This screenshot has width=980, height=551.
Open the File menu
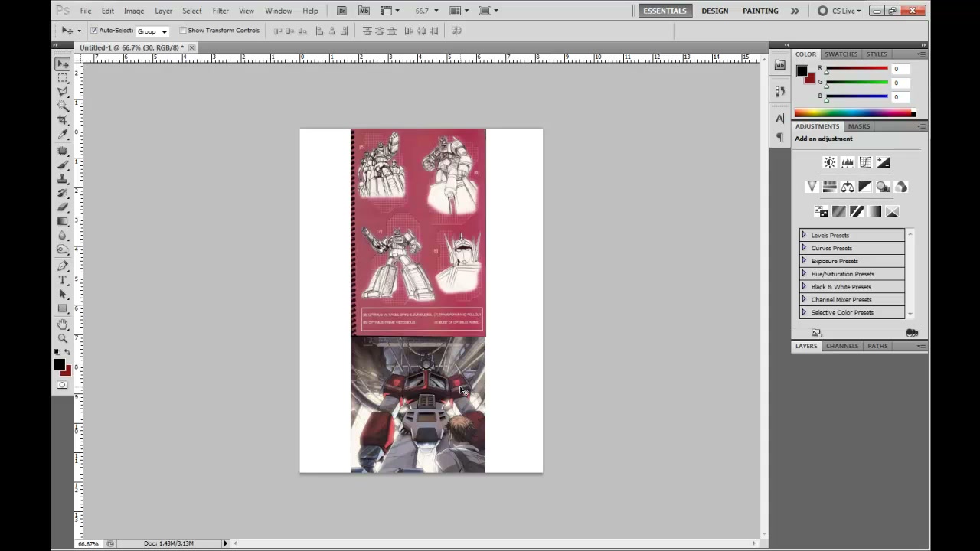86,11
